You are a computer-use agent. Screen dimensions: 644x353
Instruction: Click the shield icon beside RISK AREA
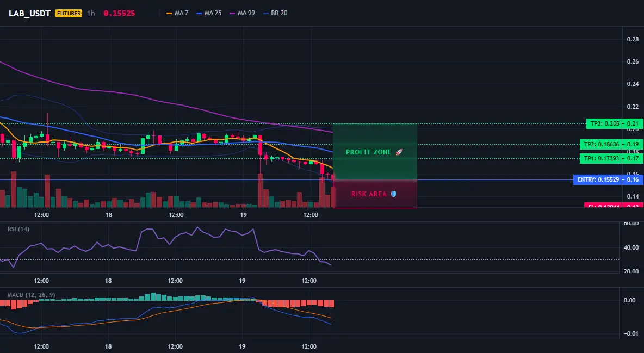[393, 194]
